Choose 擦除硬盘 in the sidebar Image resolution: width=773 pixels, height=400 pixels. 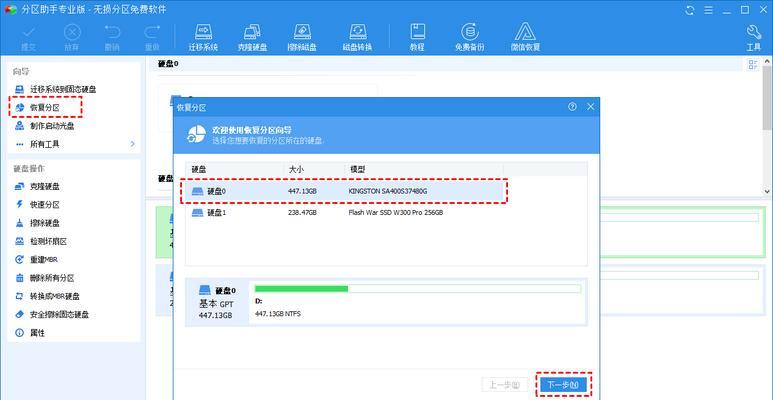pyautogui.click(x=37, y=223)
